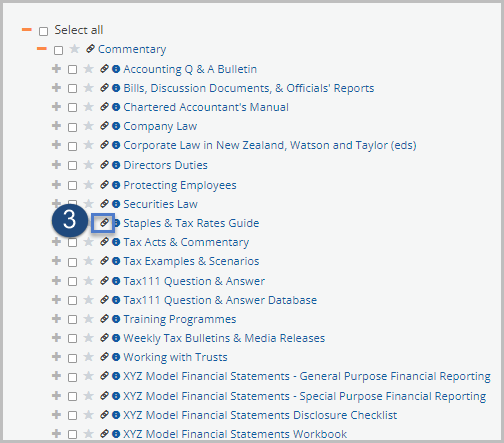
Task: Click the link icon next to Directors Duties
Action: click(105, 165)
